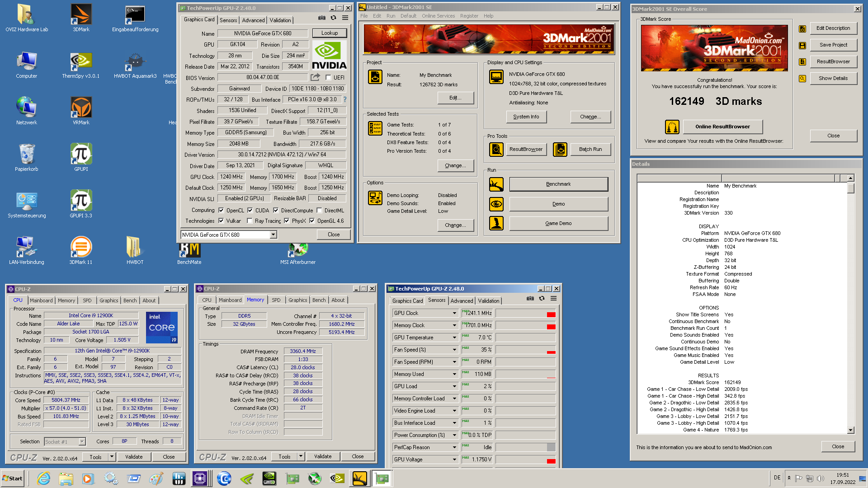868x488 pixels.
Task: Click the Save Project disk icon
Action: tap(802, 45)
